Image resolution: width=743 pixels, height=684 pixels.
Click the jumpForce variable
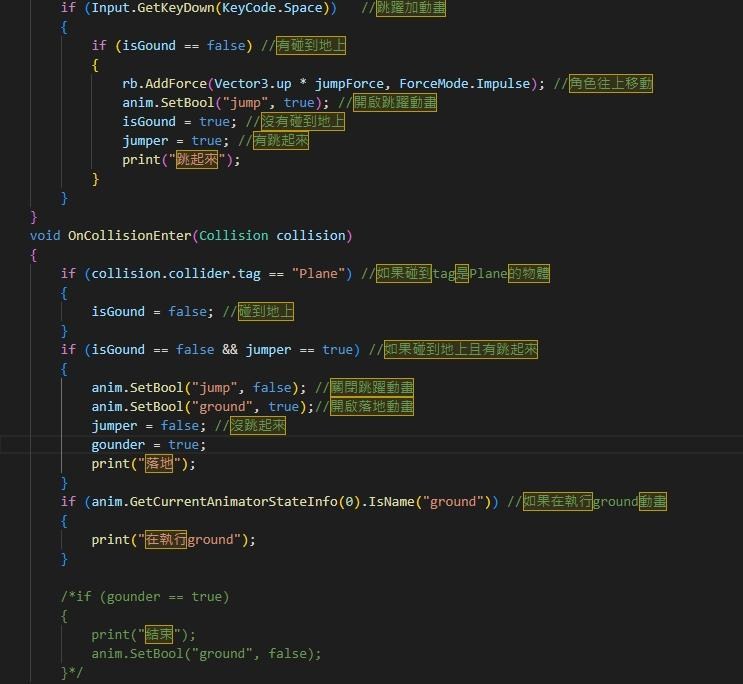347,84
